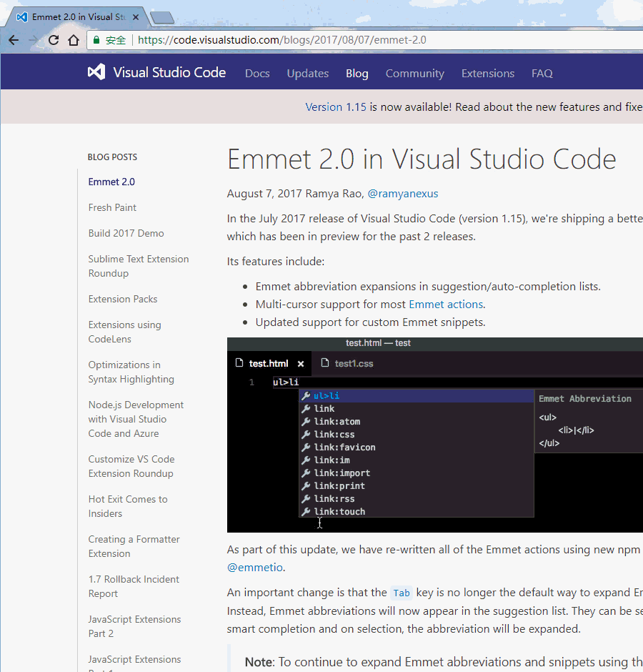
Task: Open Creating a Formatter Extension post
Action: point(134,546)
